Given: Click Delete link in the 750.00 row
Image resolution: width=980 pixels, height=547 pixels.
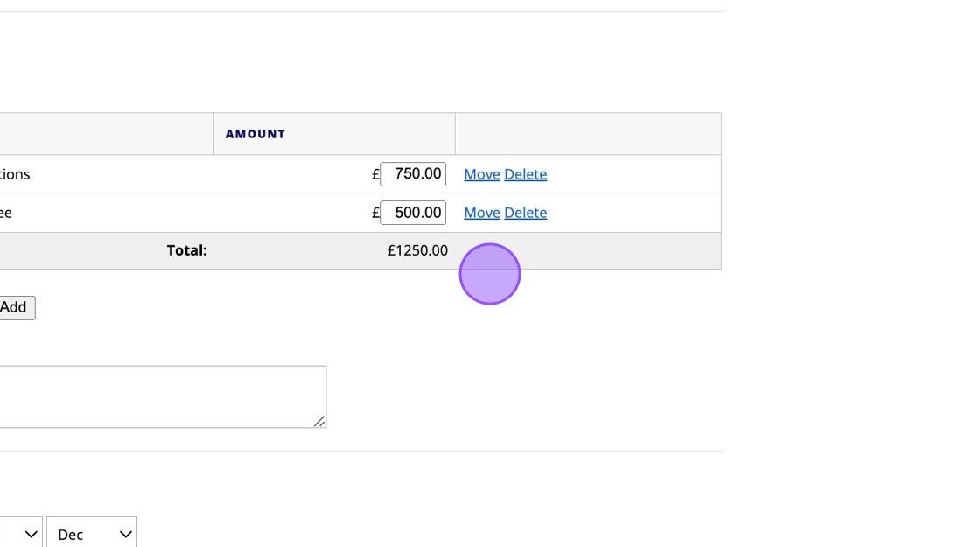Looking at the screenshot, I should 525,174.
